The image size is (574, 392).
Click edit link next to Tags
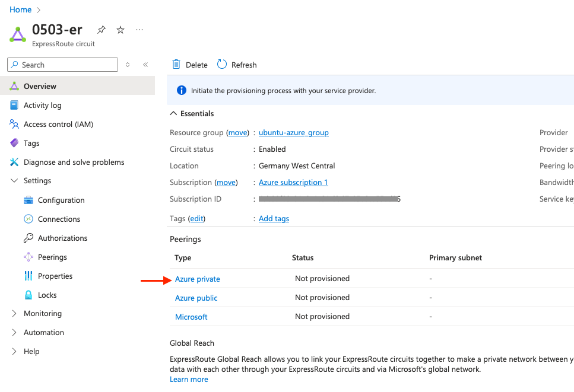196,219
